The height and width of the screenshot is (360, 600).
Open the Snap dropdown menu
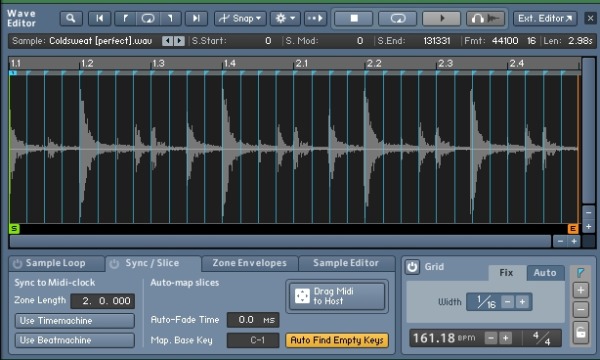tap(240, 18)
